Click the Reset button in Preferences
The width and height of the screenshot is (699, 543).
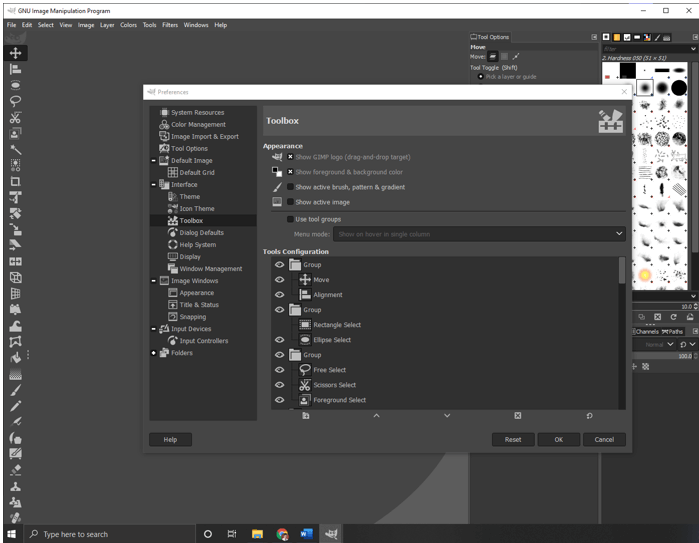coord(513,440)
